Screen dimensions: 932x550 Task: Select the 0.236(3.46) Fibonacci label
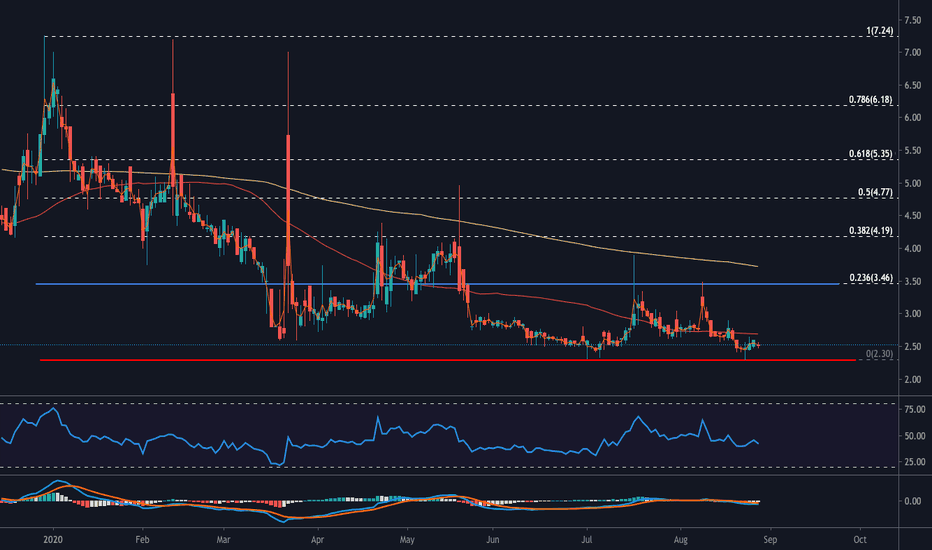tap(871, 278)
